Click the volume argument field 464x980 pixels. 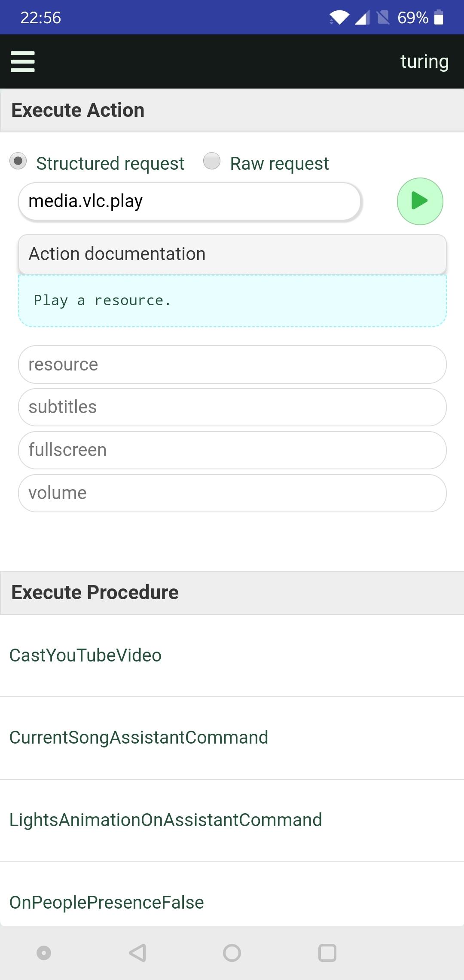point(232,493)
